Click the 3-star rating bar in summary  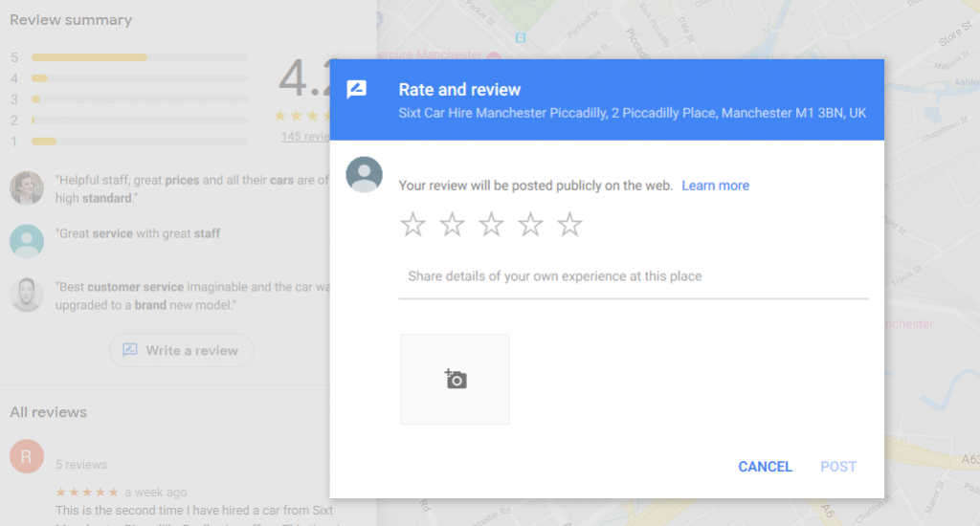(140, 99)
